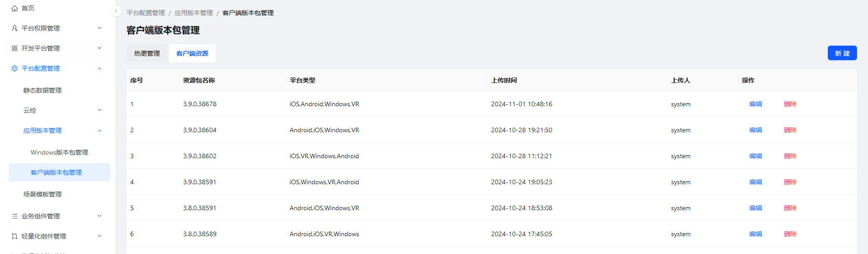Go to 应用版本管理 in the breadcrumb
Viewport: 868px width, 254px height.
click(194, 13)
